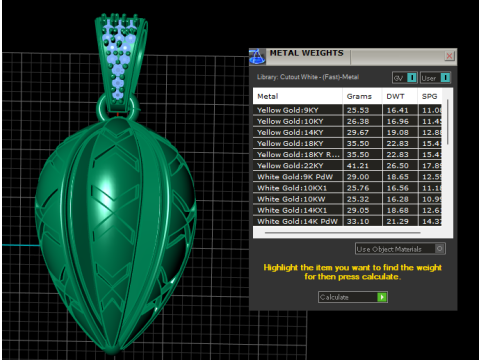The width and height of the screenshot is (480, 360).
Task: Sort by the Grams column header
Action: [x=362, y=96]
